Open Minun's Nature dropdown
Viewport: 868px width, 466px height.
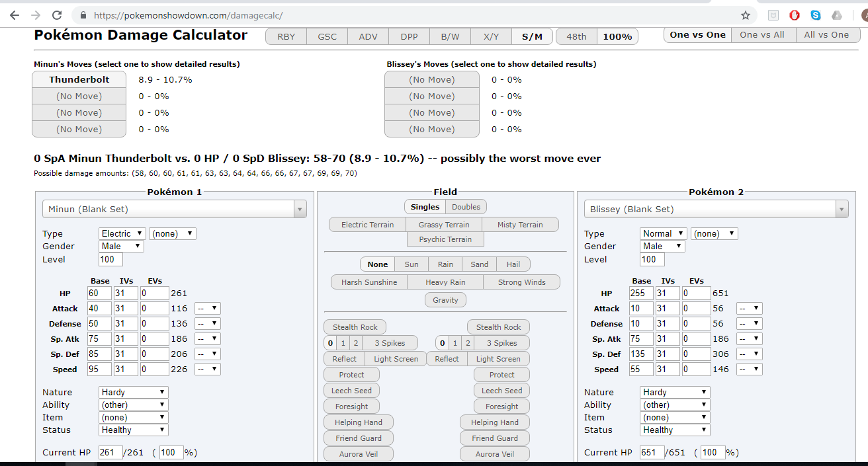(134, 392)
